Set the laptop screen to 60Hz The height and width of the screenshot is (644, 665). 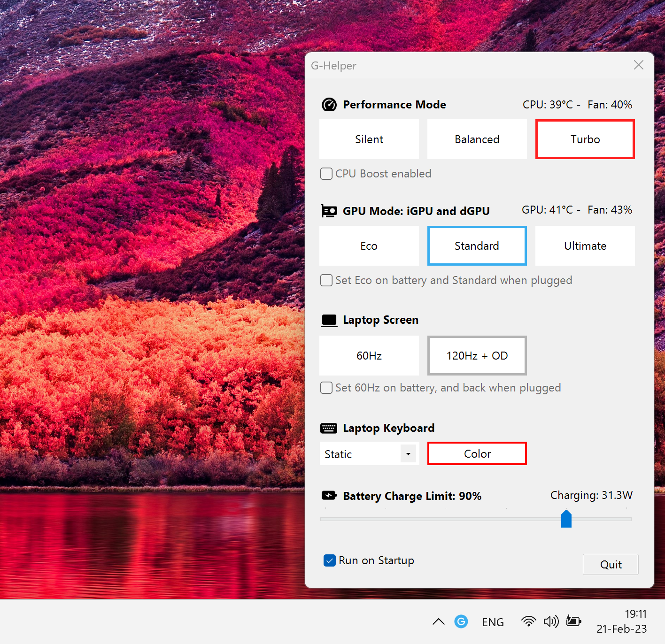[369, 356]
